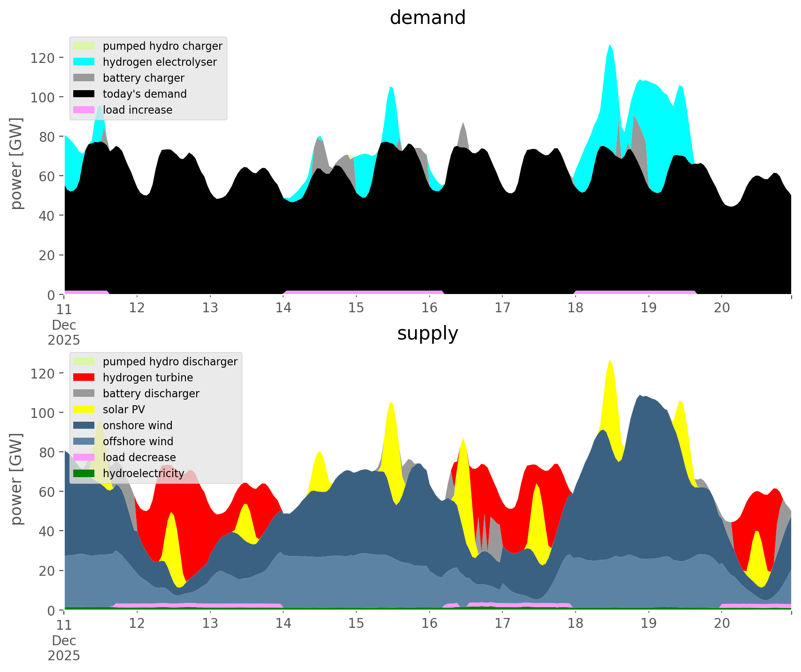Click the cyan hydrogen electrolyser legend swatch

[x=84, y=62]
